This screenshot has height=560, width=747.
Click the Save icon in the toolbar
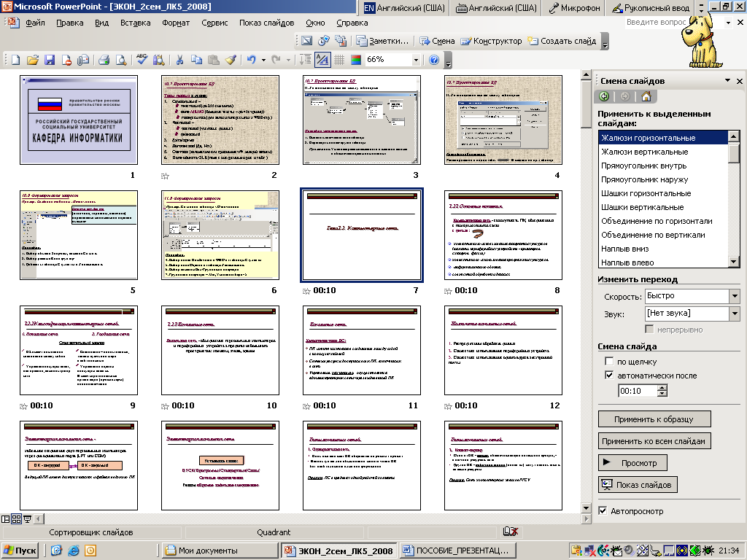coord(50,60)
